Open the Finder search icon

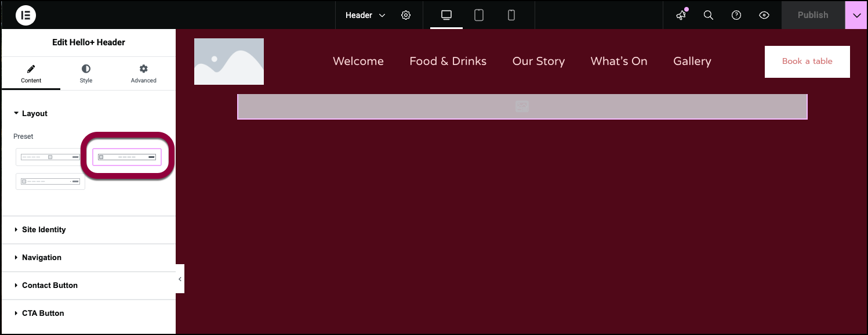(x=708, y=15)
